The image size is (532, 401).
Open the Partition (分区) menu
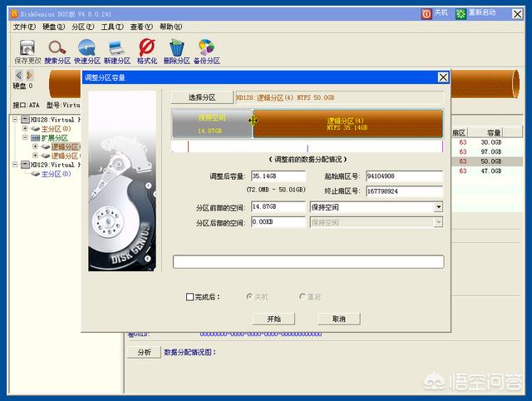point(83,27)
